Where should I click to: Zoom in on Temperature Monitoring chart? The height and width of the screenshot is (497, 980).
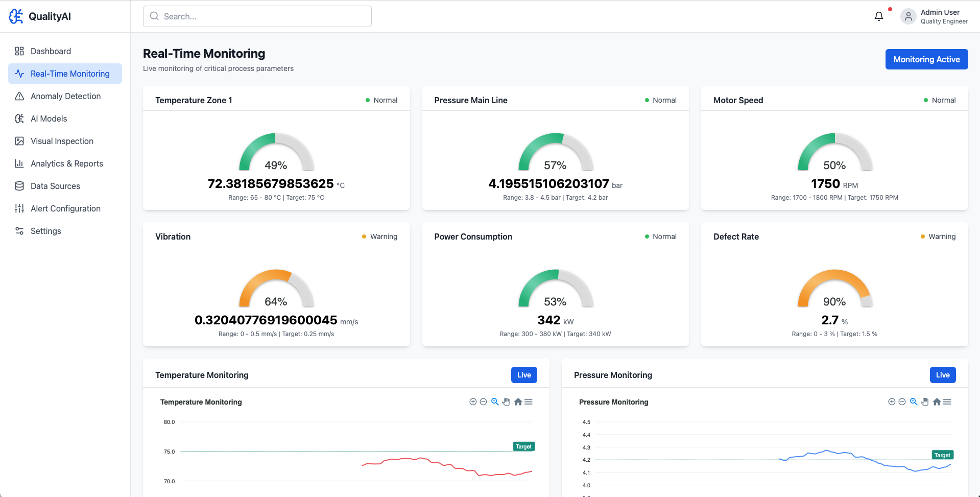pyautogui.click(x=473, y=402)
